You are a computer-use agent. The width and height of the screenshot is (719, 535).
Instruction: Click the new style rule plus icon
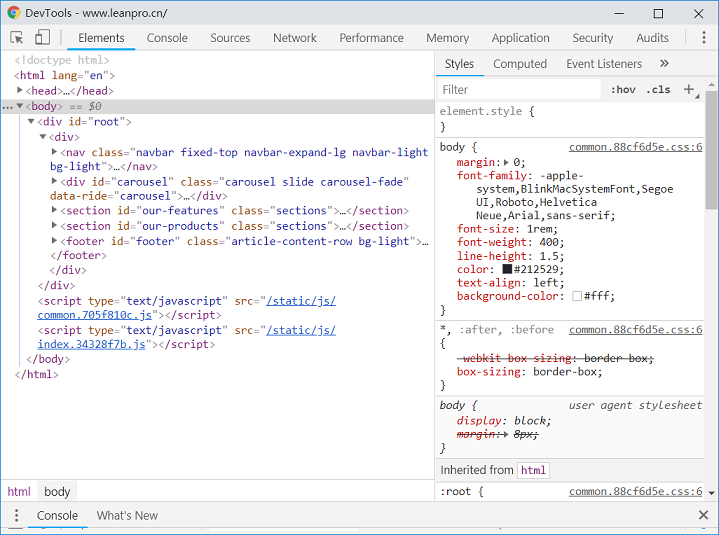[x=688, y=90]
